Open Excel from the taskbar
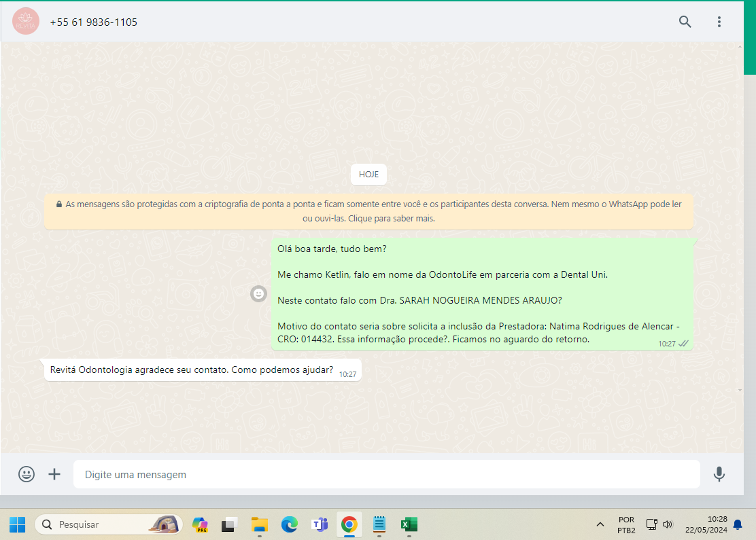The height and width of the screenshot is (540, 756). (x=409, y=524)
